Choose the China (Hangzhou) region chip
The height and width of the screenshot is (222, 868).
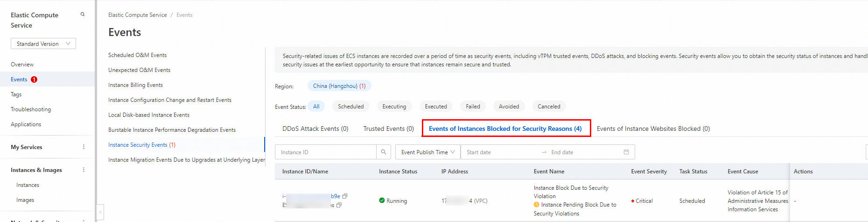tap(339, 86)
